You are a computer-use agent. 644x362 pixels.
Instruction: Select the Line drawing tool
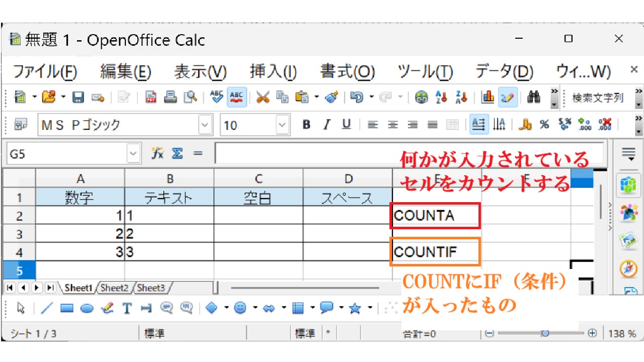coord(46,308)
